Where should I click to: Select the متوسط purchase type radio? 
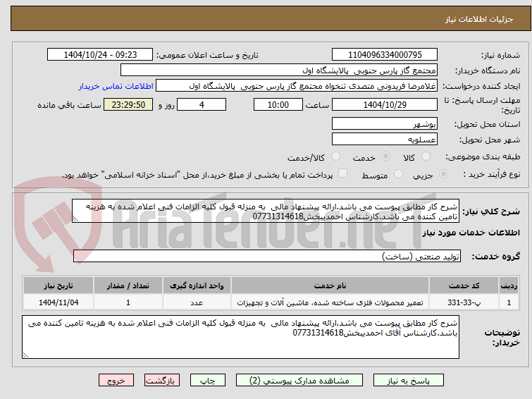tap(398, 174)
